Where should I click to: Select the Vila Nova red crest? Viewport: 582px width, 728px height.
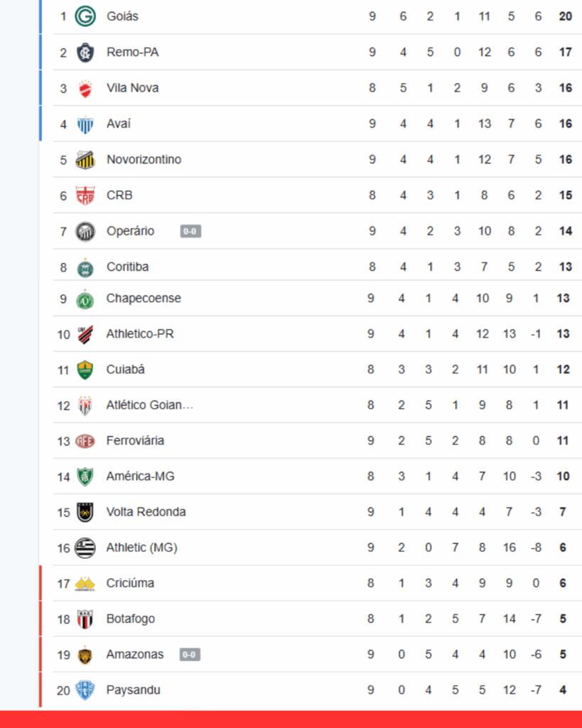point(85,88)
